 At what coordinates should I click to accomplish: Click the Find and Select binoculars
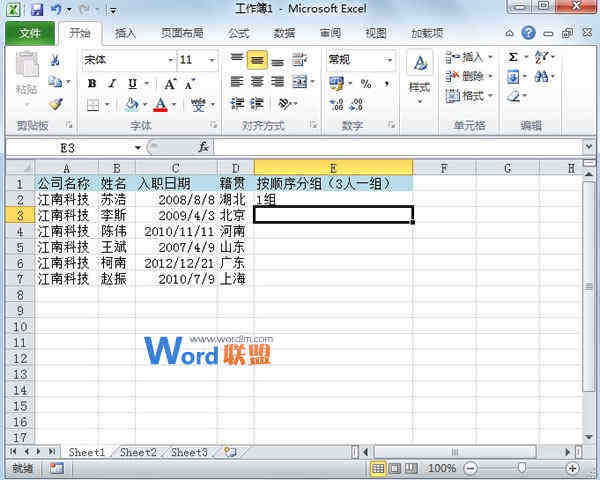click(541, 77)
